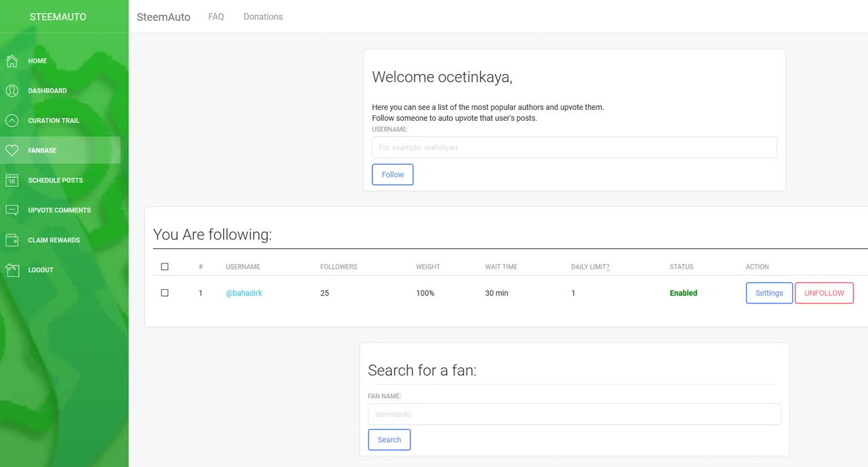Click the 'Welcome ocetinkaya,' heading
The height and width of the screenshot is (467, 868).
tap(442, 77)
